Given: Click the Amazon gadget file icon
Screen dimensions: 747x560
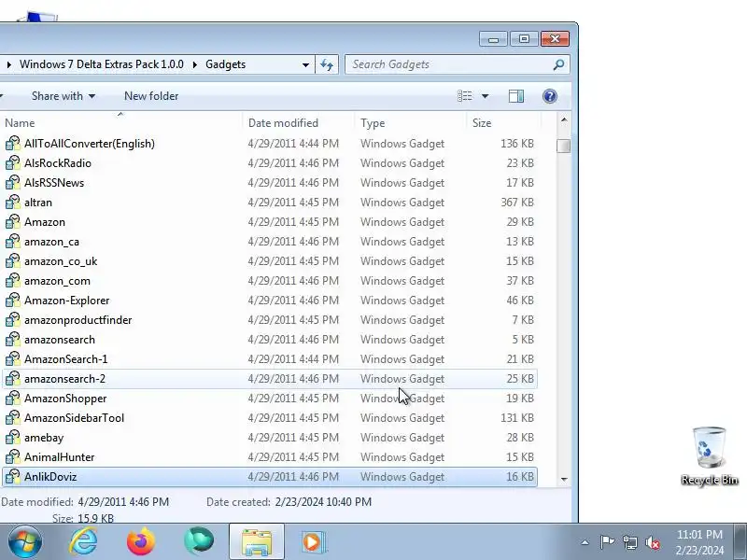Looking at the screenshot, I should pyautogui.click(x=13, y=222).
